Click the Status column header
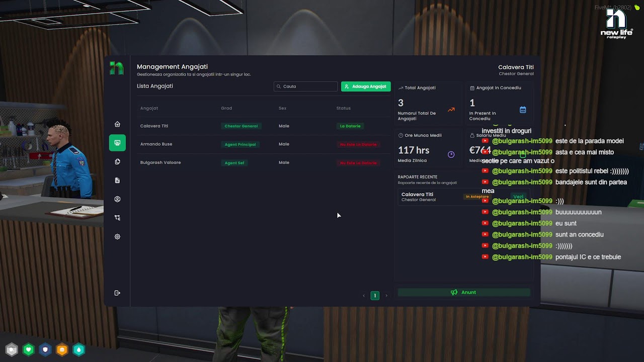The image size is (644, 362). (x=344, y=108)
